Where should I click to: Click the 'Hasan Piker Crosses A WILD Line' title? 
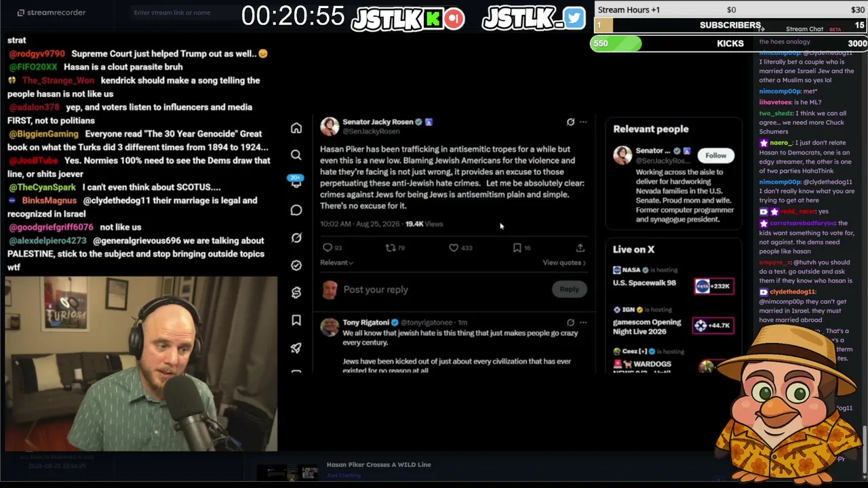(x=378, y=465)
